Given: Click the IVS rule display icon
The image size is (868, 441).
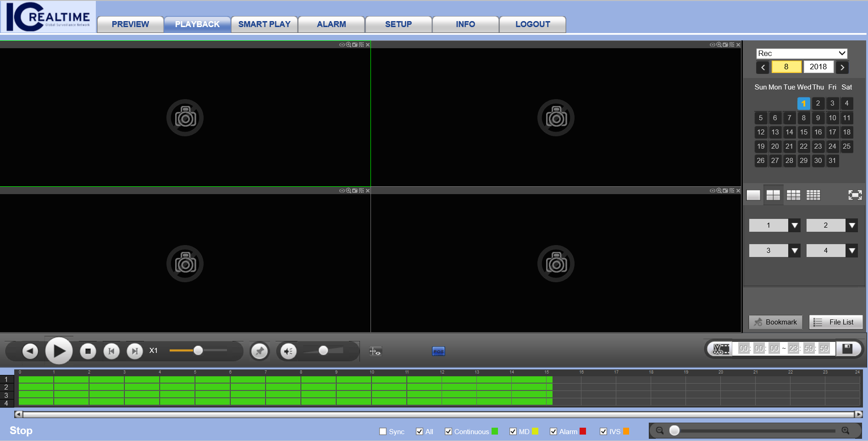Looking at the screenshot, I should (x=375, y=352).
